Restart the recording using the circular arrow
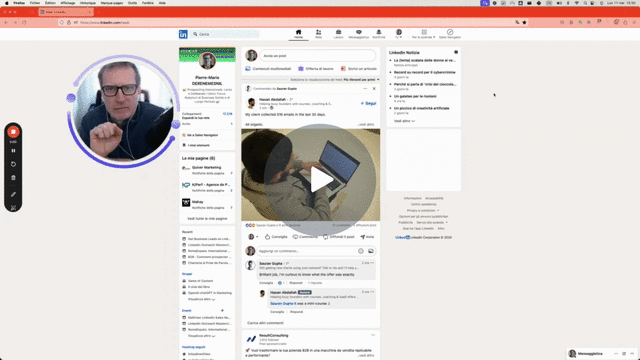The width and height of the screenshot is (640, 360). (x=13, y=164)
